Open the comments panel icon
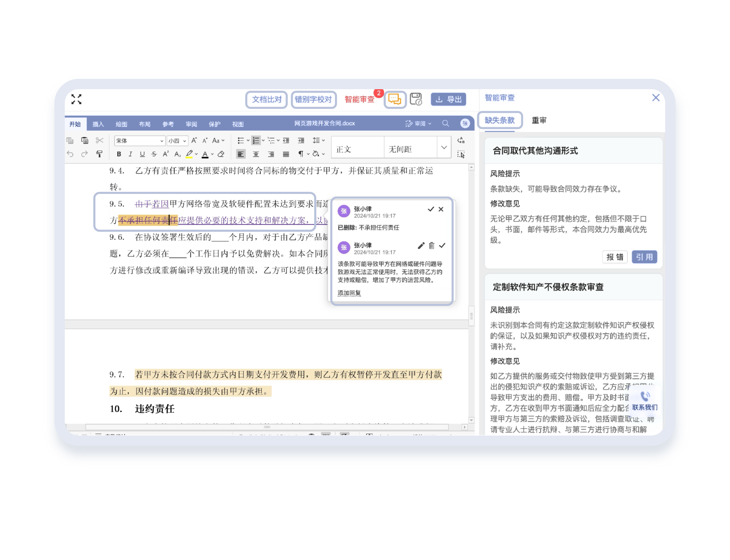This screenshot has height=560, width=730. pyautogui.click(x=395, y=100)
